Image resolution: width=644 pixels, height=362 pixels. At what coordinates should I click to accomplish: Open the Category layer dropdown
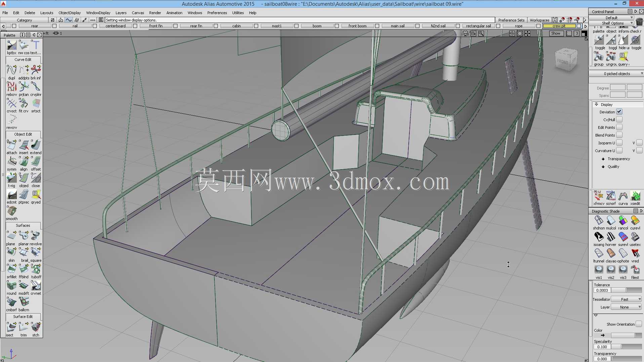point(25,20)
